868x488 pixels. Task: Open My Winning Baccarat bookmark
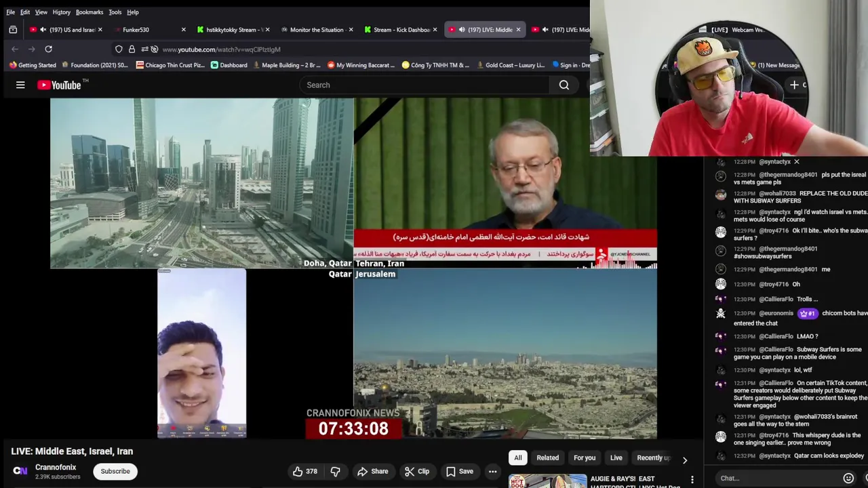tap(361, 65)
